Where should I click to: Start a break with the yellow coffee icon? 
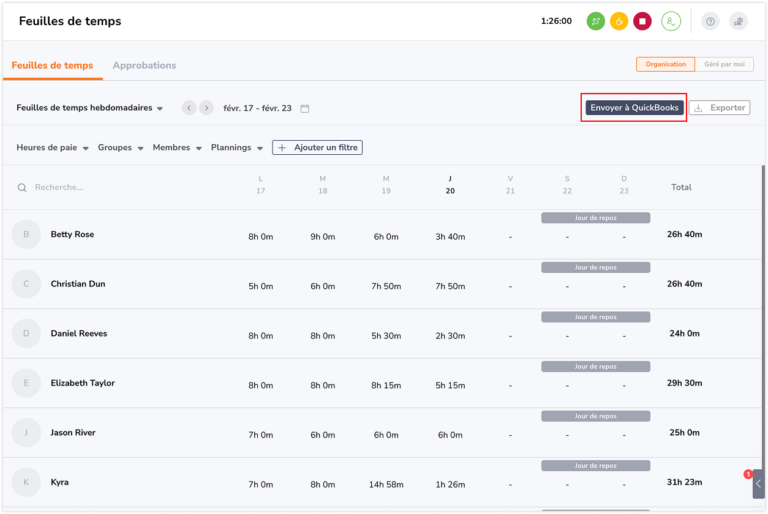click(619, 21)
